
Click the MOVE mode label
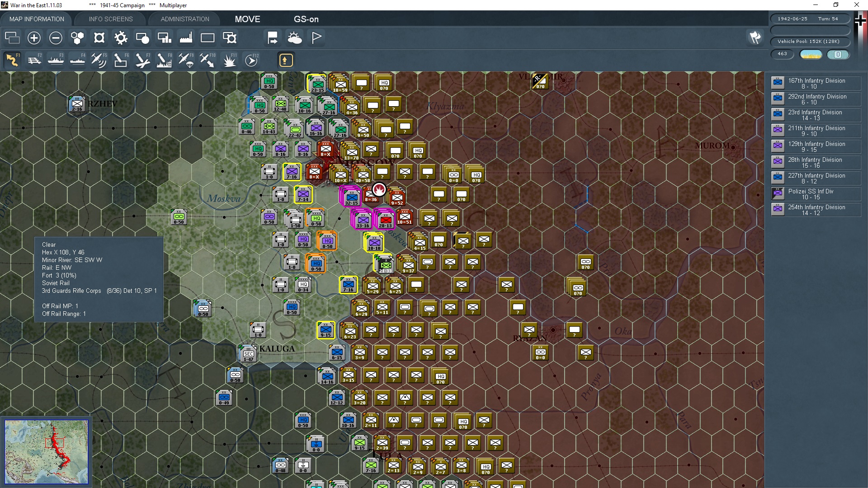(x=247, y=19)
